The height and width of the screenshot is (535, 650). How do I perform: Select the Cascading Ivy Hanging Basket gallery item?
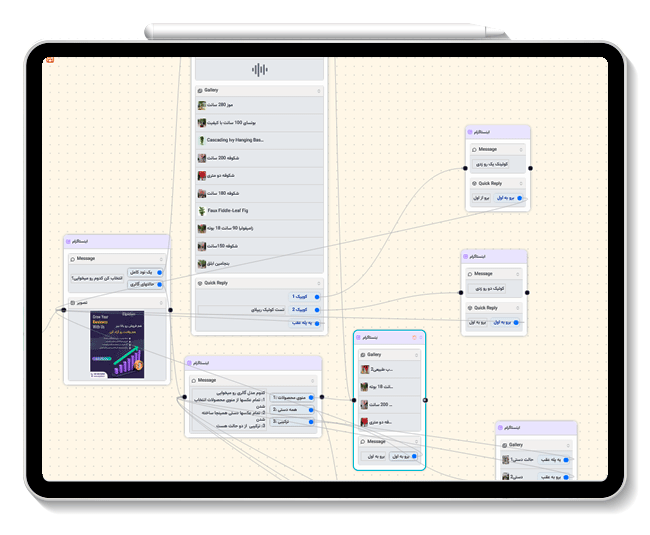coord(259,140)
